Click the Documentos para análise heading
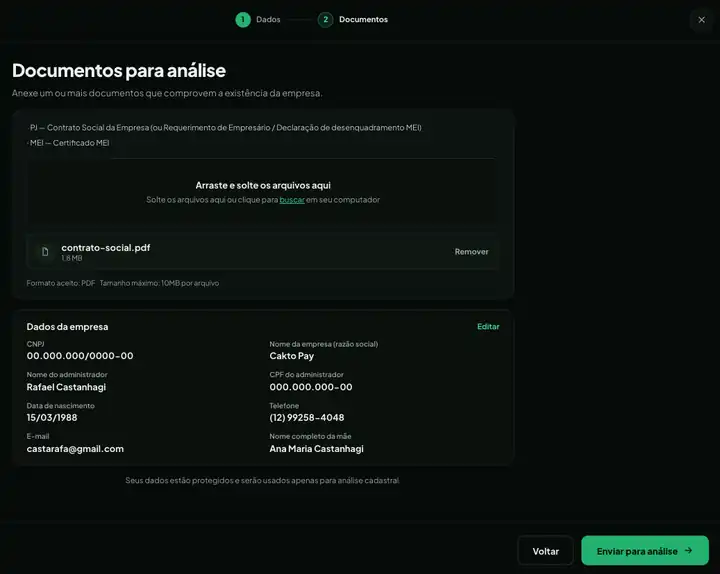Viewport: 720px width, 574px height. pos(119,70)
